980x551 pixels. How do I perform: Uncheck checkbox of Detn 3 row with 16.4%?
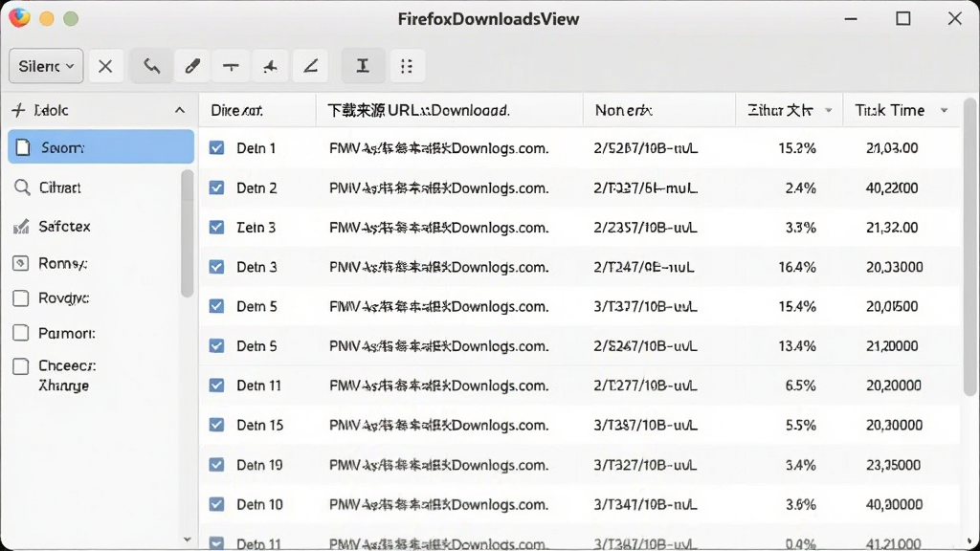[x=217, y=267]
